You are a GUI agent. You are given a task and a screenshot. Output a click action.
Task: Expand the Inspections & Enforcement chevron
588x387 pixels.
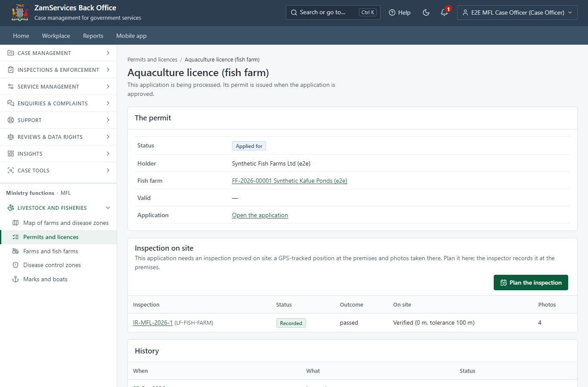(x=108, y=70)
